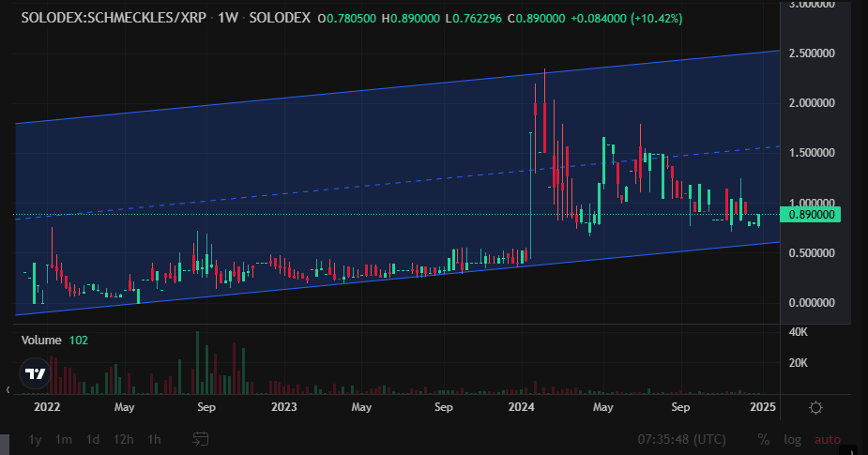Select the 1d time range

pos(93,439)
